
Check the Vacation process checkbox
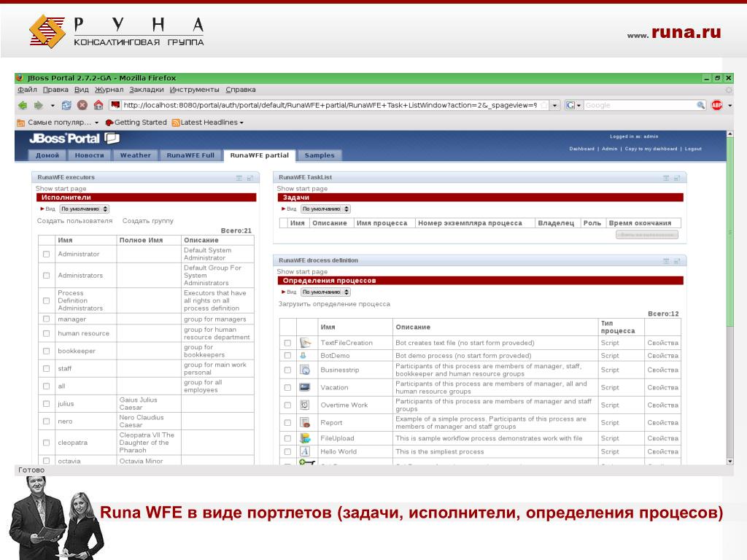[287, 388]
